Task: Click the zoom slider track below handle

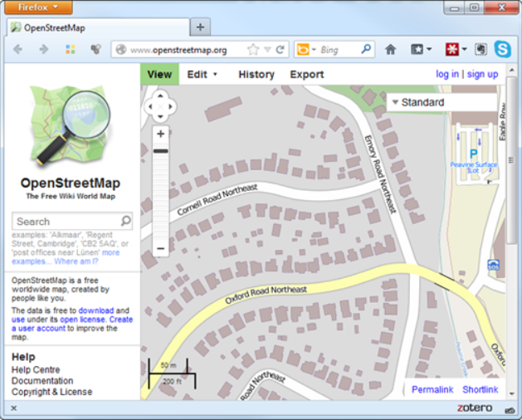Action: coord(160,198)
